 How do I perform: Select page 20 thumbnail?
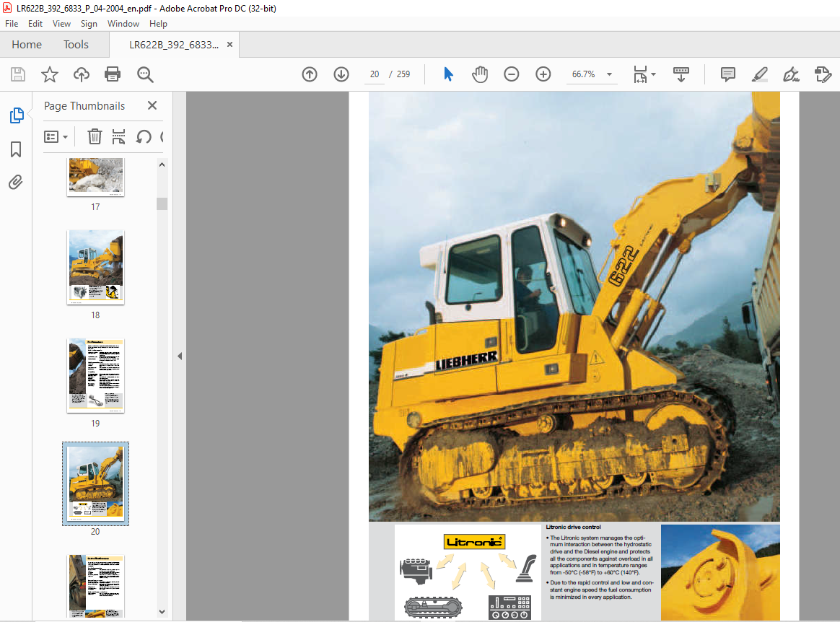tap(96, 483)
